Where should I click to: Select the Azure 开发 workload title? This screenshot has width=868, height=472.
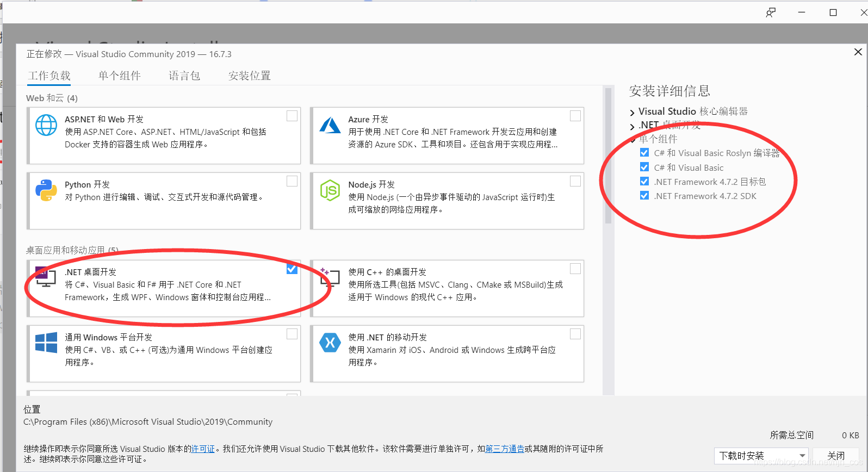(368, 120)
